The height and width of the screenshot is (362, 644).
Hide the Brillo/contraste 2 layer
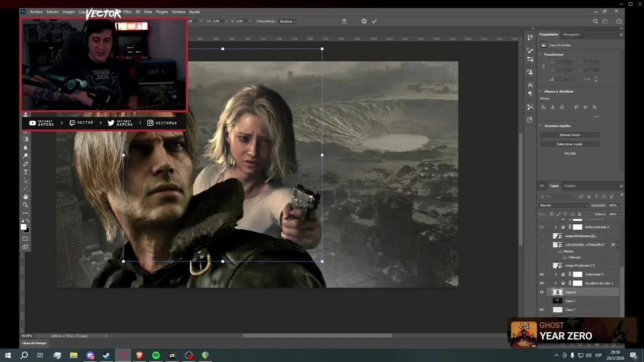tap(542, 227)
